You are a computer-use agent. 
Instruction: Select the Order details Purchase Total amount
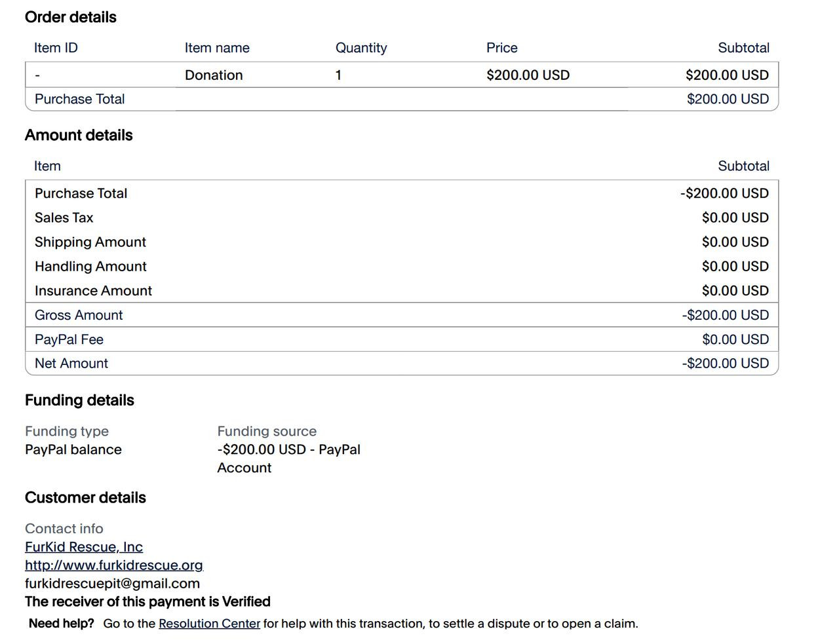(728, 99)
